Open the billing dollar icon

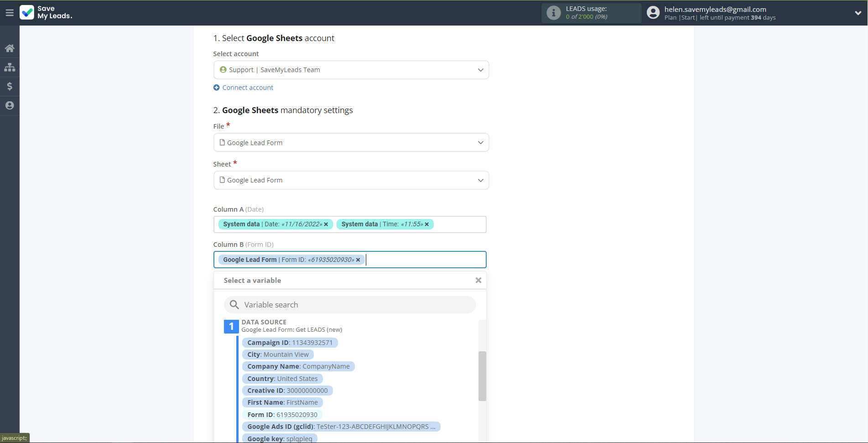pyautogui.click(x=10, y=86)
